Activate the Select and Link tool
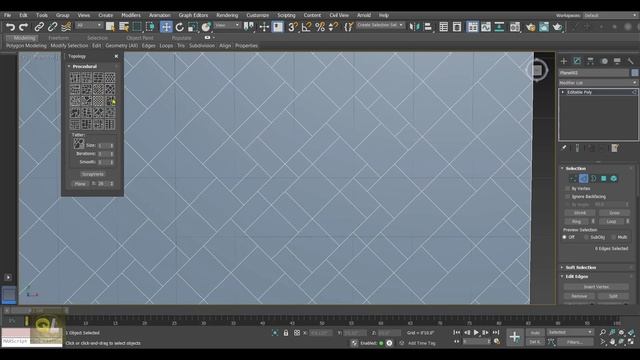This screenshot has width=640, height=360. tap(39, 27)
